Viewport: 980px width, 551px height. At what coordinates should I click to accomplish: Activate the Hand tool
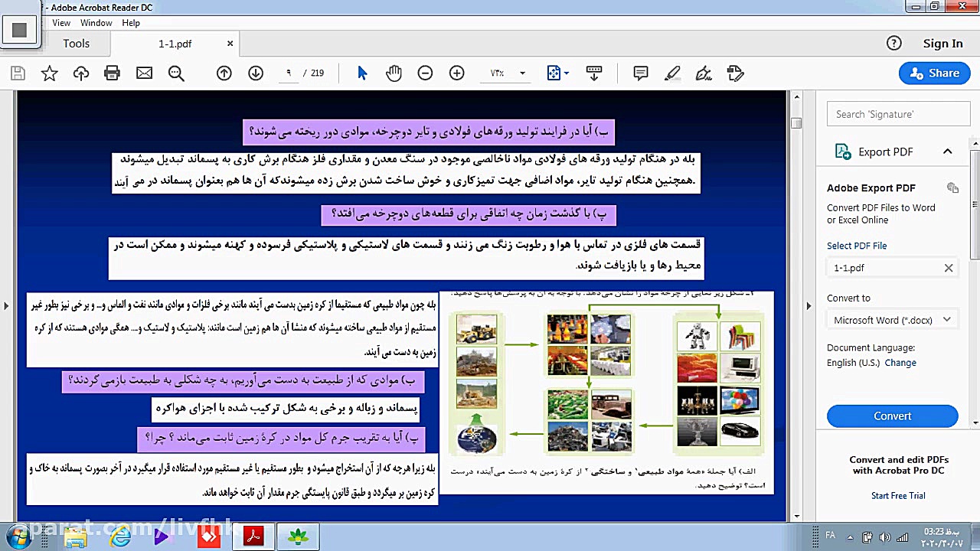pos(394,73)
